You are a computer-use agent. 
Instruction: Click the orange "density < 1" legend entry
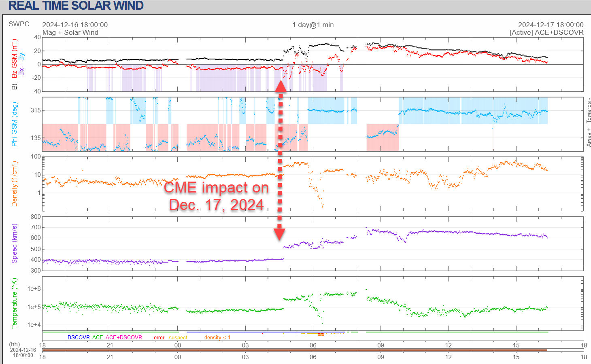pos(217,337)
